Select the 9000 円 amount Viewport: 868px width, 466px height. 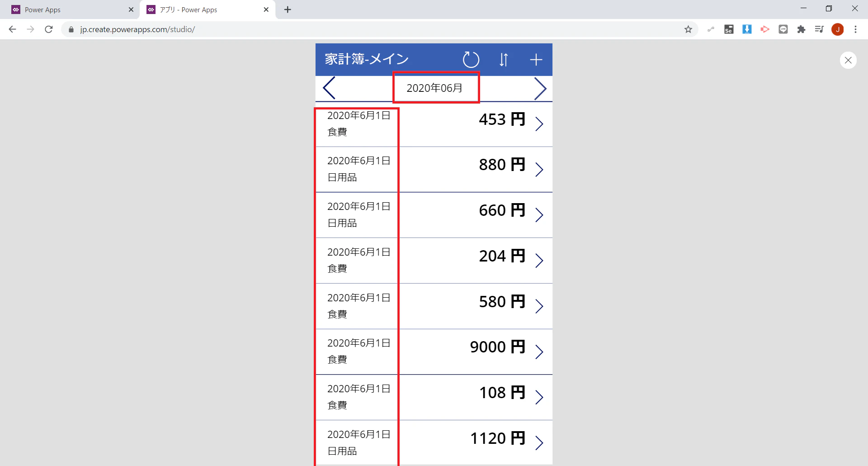click(497, 347)
